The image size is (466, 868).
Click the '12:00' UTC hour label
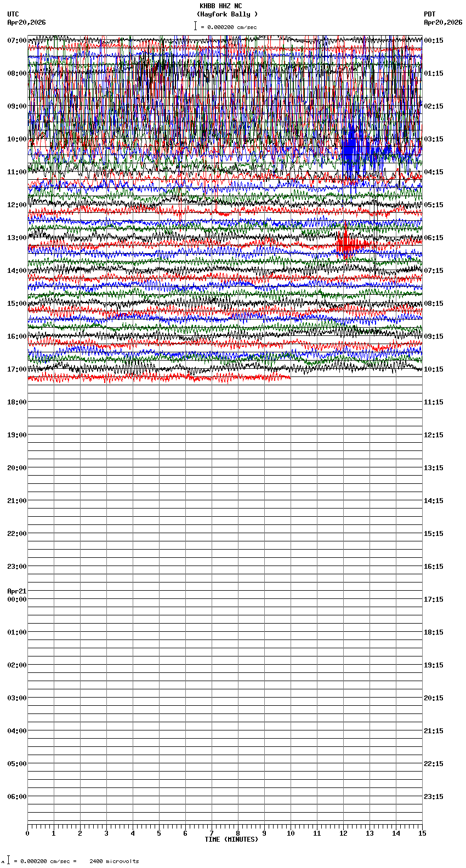coord(17,205)
